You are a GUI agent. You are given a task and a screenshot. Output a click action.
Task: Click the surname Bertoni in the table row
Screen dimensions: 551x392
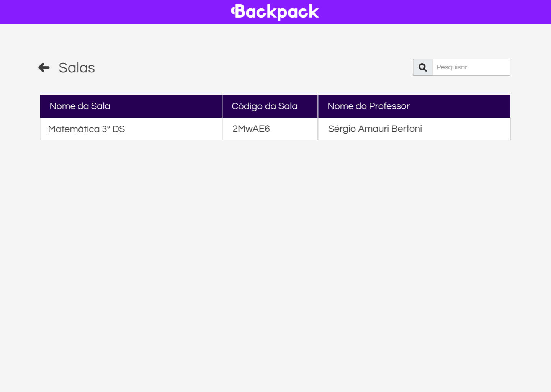click(407, 129)
